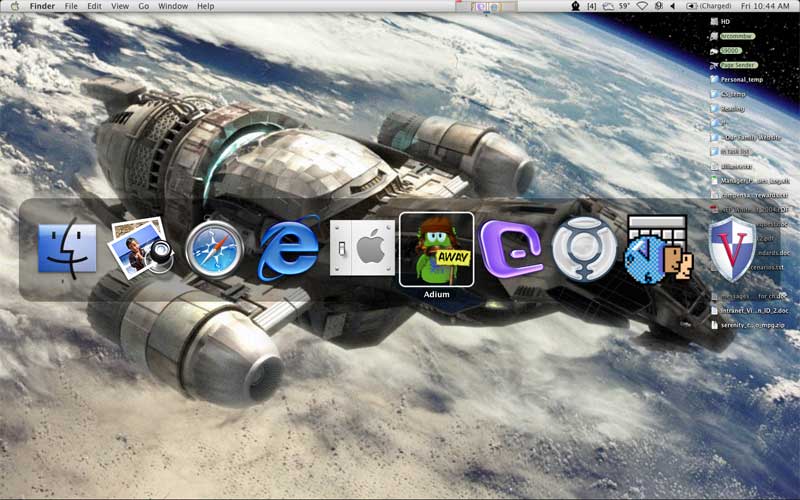
Task: Click the Fri 10:44 AM clock
Action: 765,6
